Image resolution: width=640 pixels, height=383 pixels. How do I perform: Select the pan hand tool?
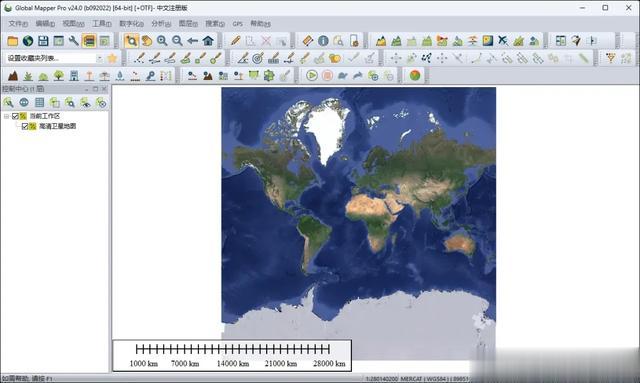click(x=147, y=41)
